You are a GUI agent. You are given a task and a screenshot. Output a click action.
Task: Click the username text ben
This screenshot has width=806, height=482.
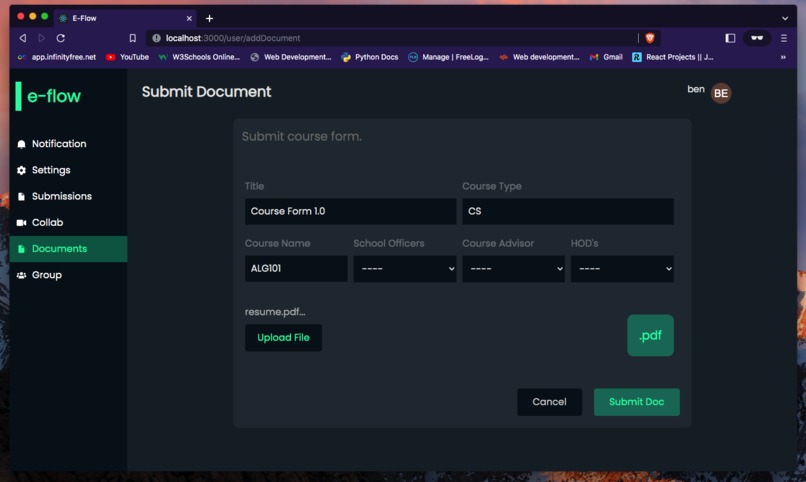tap(696, 89)
